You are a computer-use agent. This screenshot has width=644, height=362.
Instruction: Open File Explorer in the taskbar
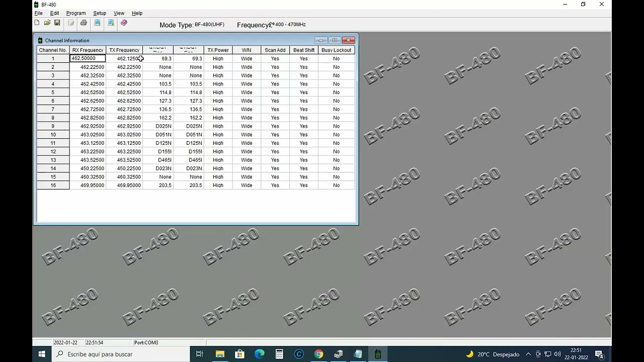coord(220,354)
